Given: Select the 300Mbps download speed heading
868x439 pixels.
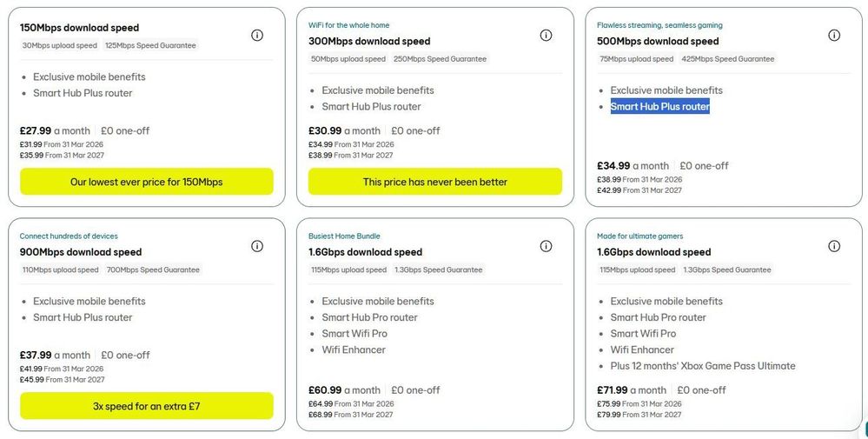Looking at the screenshot, I should coord(369,41).
